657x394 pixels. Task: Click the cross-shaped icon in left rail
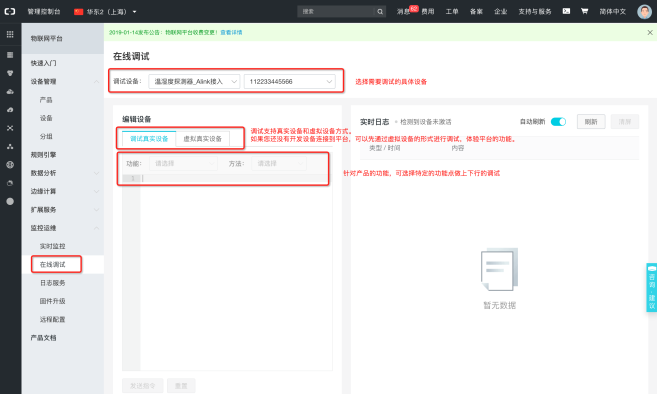coord(10,128)
